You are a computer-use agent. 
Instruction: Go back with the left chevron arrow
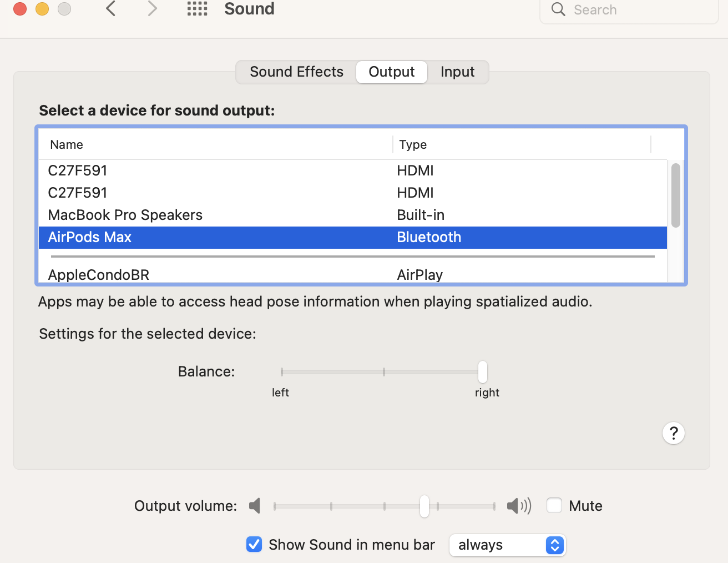111,8
